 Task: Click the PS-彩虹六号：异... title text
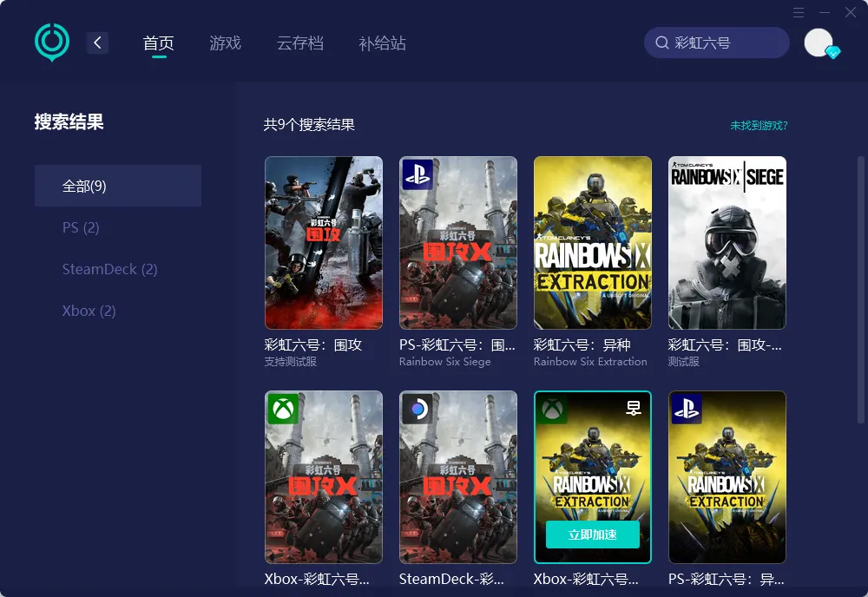point(727,579)
